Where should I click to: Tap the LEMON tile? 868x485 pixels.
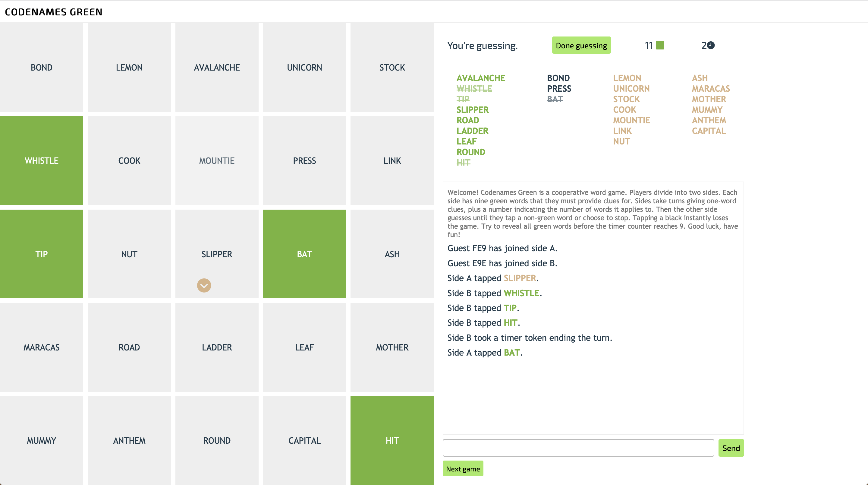[x=129, y=68]
